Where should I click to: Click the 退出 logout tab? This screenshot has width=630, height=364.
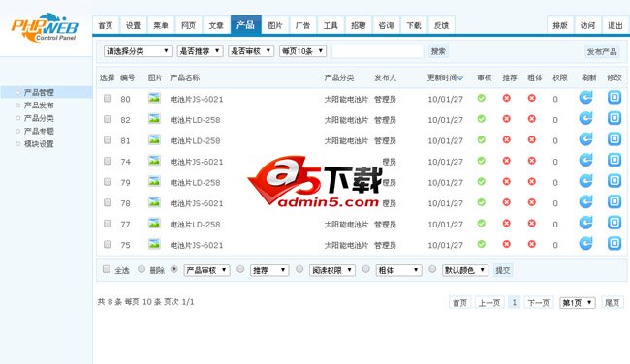tap(615, 26)
